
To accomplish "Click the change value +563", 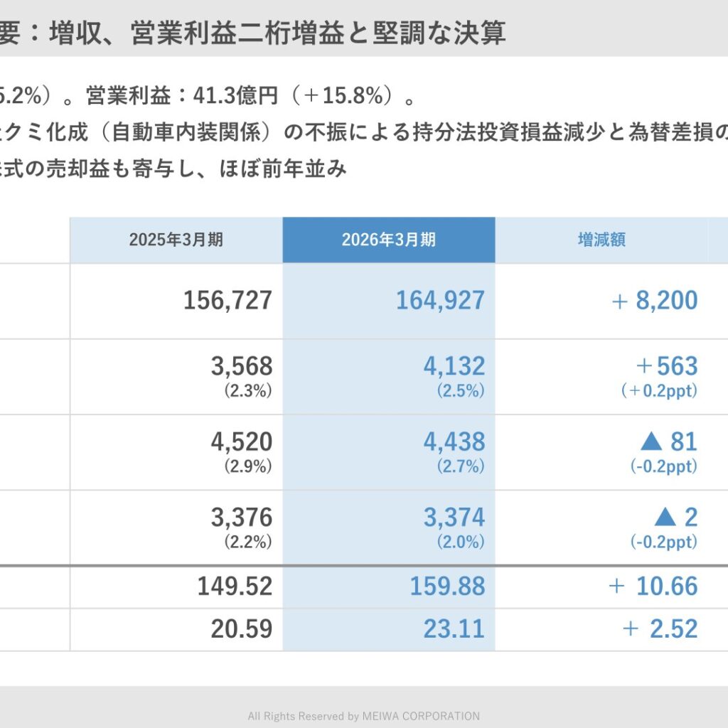I will (x=667, y=366).
